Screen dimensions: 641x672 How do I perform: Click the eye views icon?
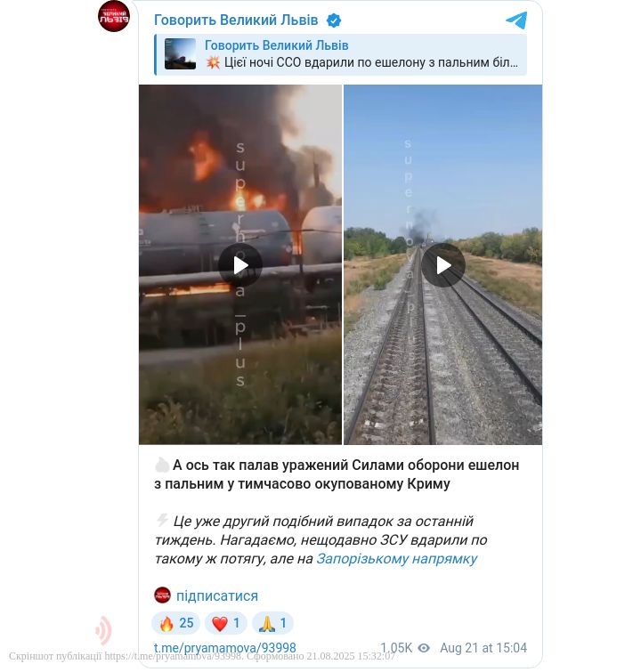pyautogui.click(x=424, y=648)
